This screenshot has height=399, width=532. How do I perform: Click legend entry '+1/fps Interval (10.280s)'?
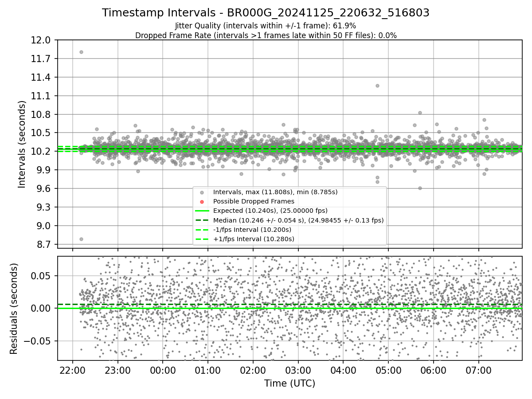(254, 239)
